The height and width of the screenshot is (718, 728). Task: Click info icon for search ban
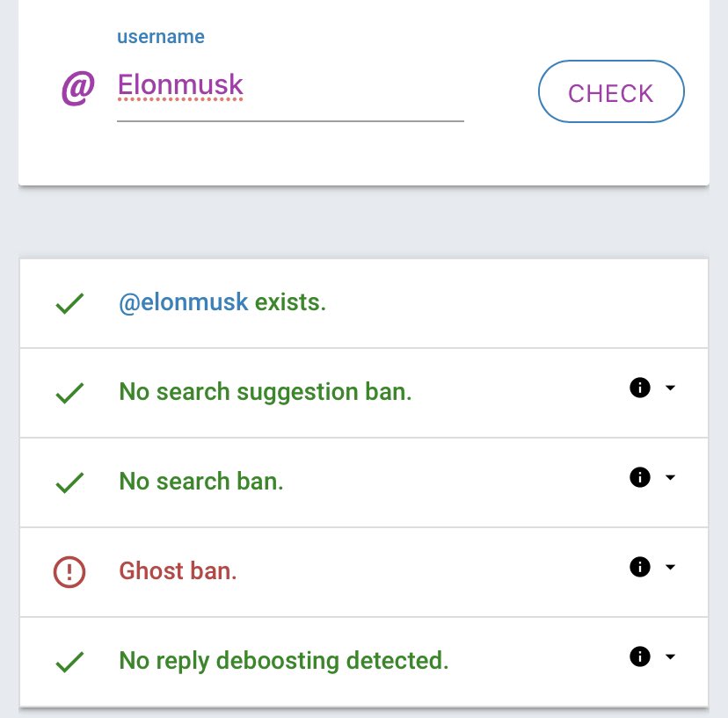(640, 477)
